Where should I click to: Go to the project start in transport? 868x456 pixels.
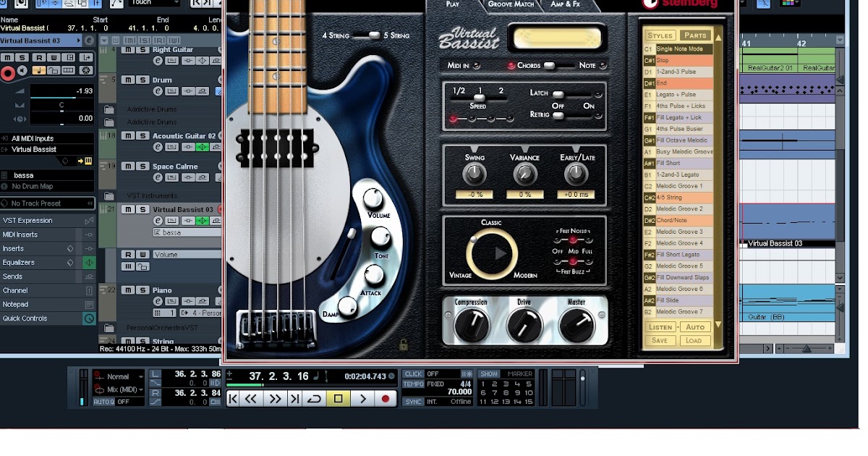click(233, 398)
